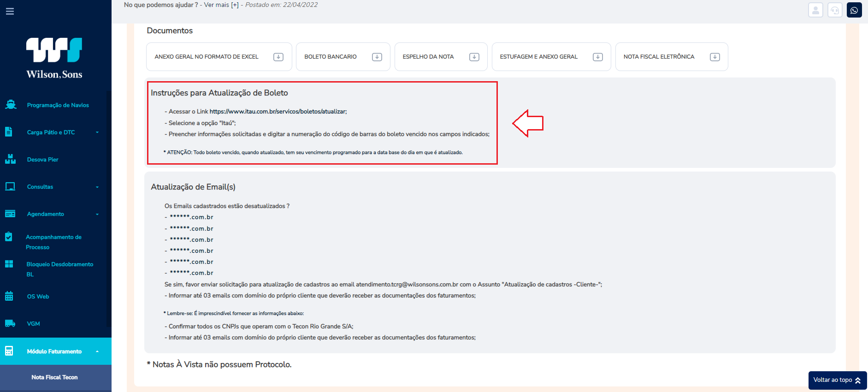Open the user profile icon
The width and height of the screenshot is (868, 392).
815,10
